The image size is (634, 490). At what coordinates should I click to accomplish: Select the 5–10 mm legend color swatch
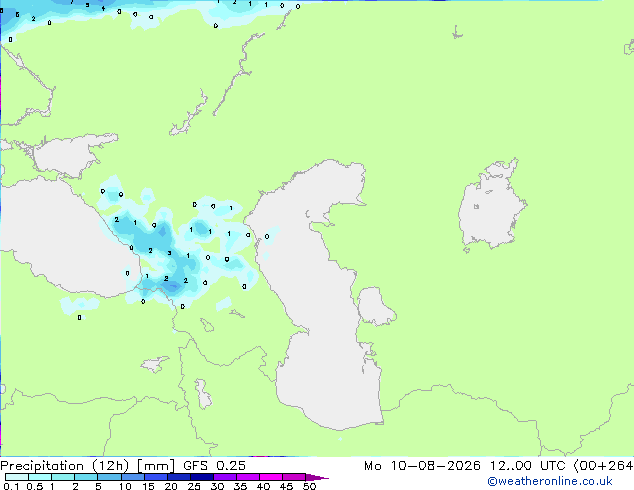pos(109,477)
